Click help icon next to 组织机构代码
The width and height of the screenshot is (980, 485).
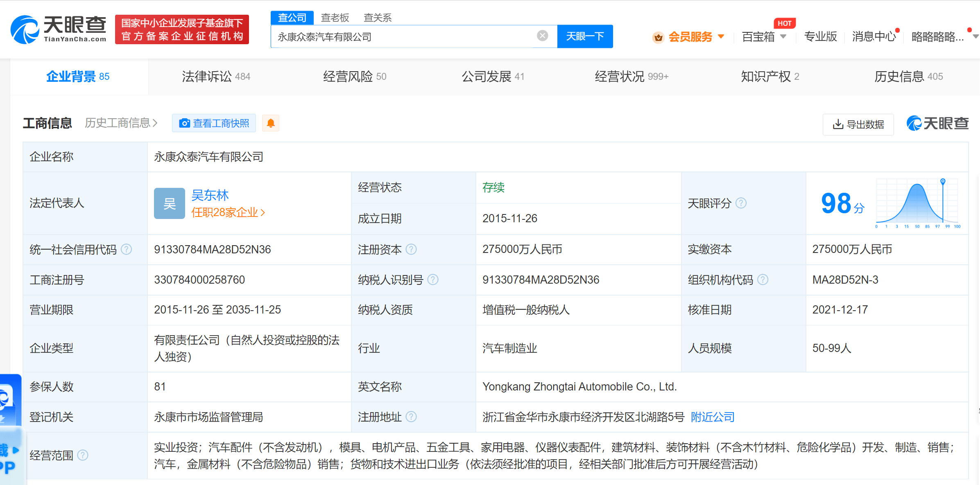coord(763,280)
